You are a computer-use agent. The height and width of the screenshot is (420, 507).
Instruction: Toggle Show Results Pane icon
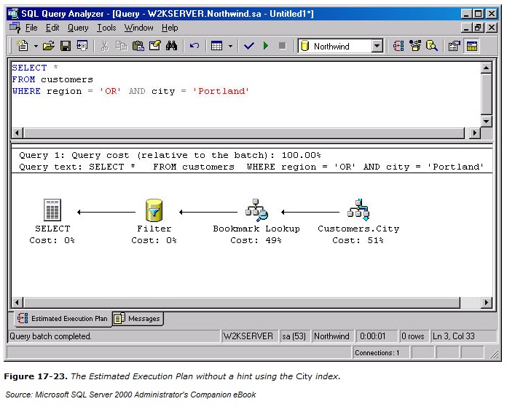tap(472, 46)
